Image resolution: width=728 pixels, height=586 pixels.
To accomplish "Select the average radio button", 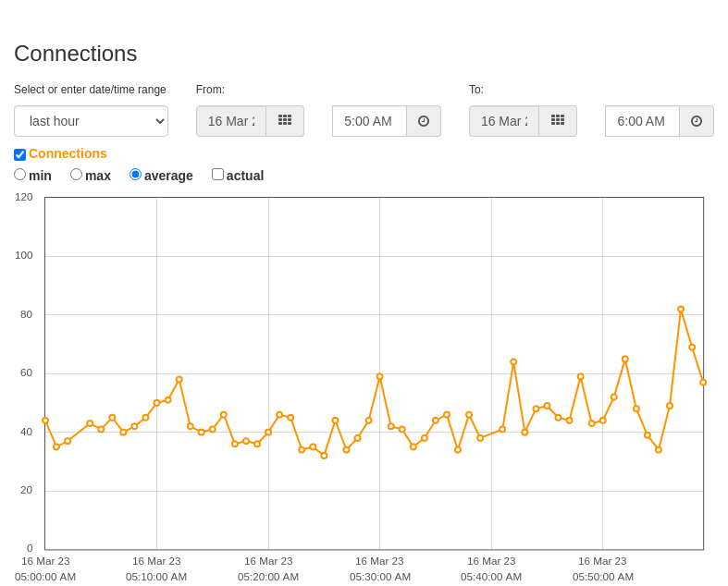I will (x=135, y=175).
